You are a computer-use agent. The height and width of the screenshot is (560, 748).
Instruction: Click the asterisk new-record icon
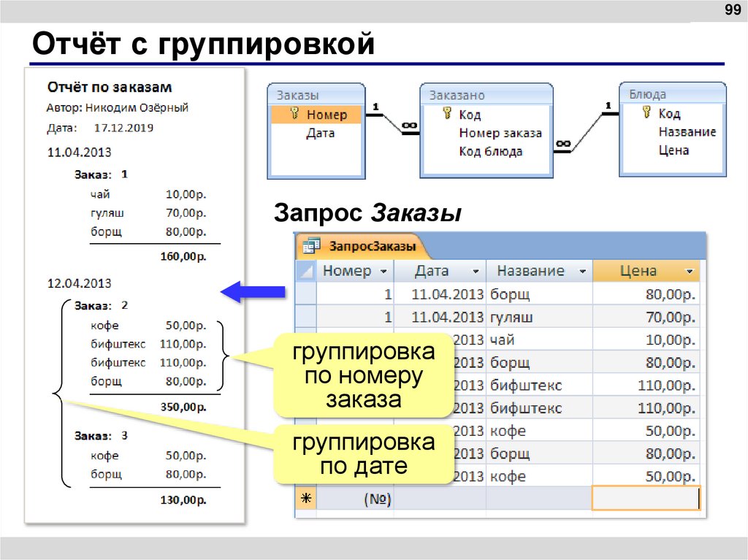click(x=306, y=496)
